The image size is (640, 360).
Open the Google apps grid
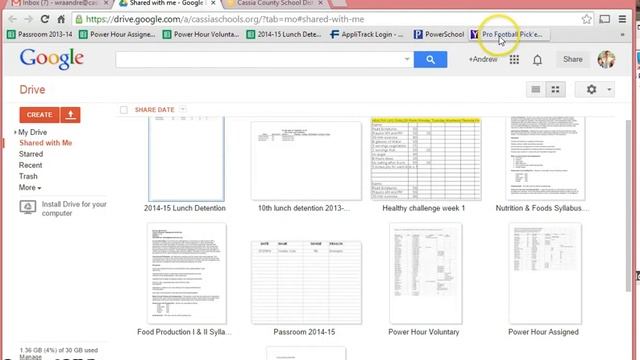click(514, 60)
